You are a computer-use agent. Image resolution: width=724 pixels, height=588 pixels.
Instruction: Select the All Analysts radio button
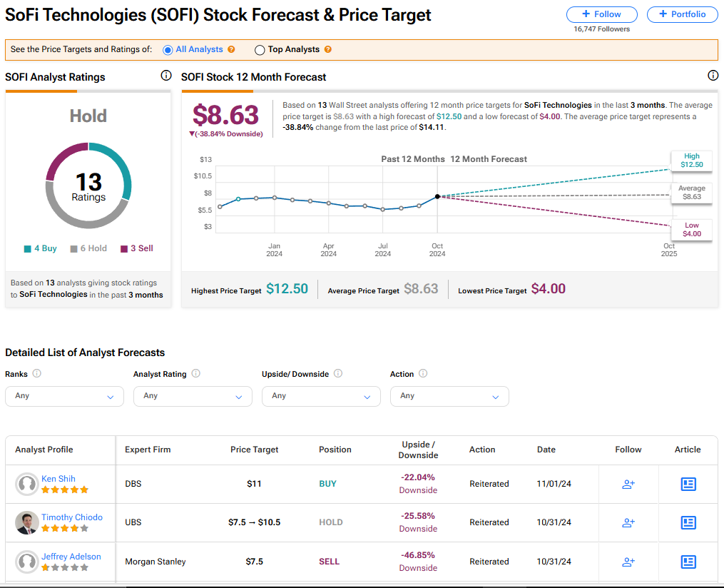(x=168, y=50)
